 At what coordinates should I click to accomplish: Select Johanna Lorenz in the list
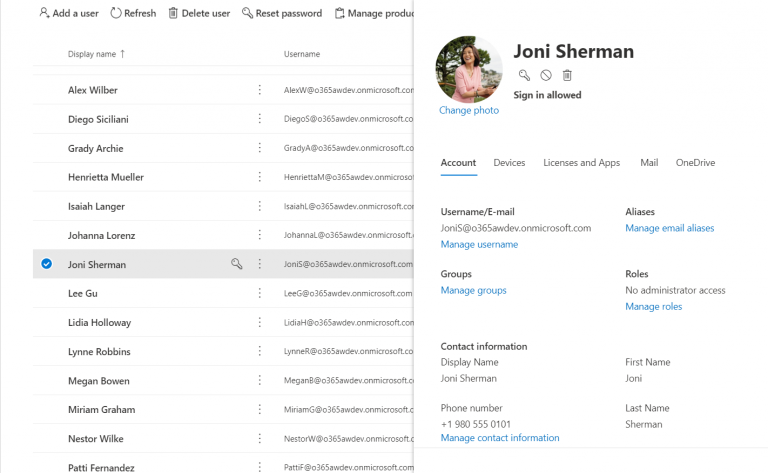(x=101, y=236)
